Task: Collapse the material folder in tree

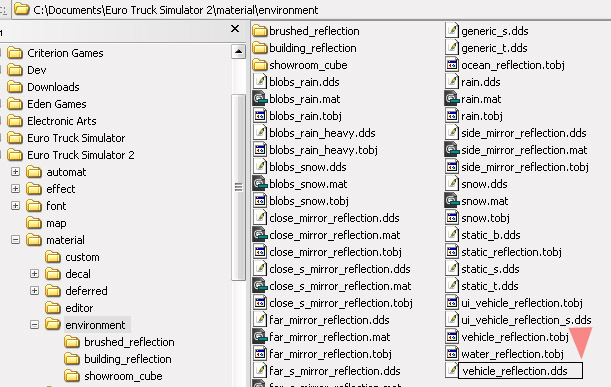Action: [15, 240]
